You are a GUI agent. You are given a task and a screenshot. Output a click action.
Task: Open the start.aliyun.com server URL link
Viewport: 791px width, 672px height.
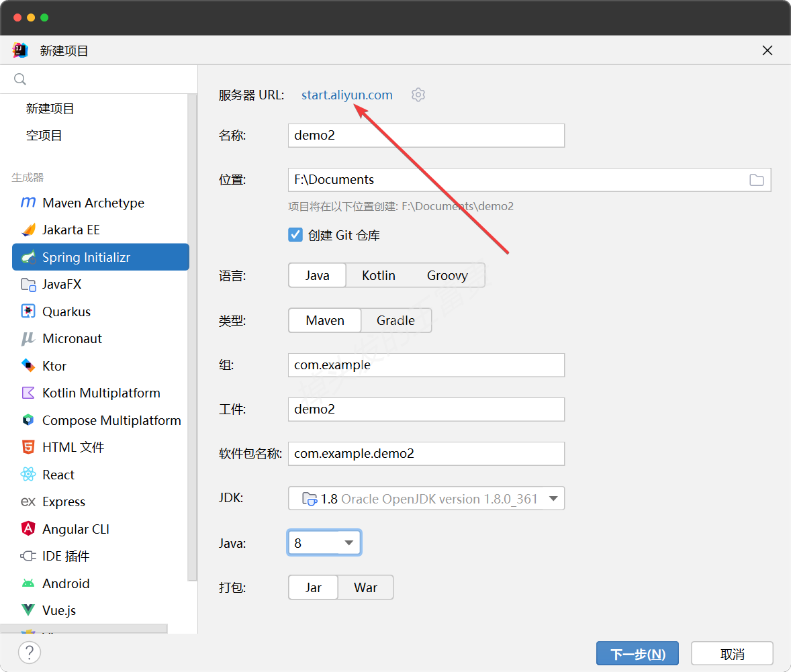[x=347, y=95]
